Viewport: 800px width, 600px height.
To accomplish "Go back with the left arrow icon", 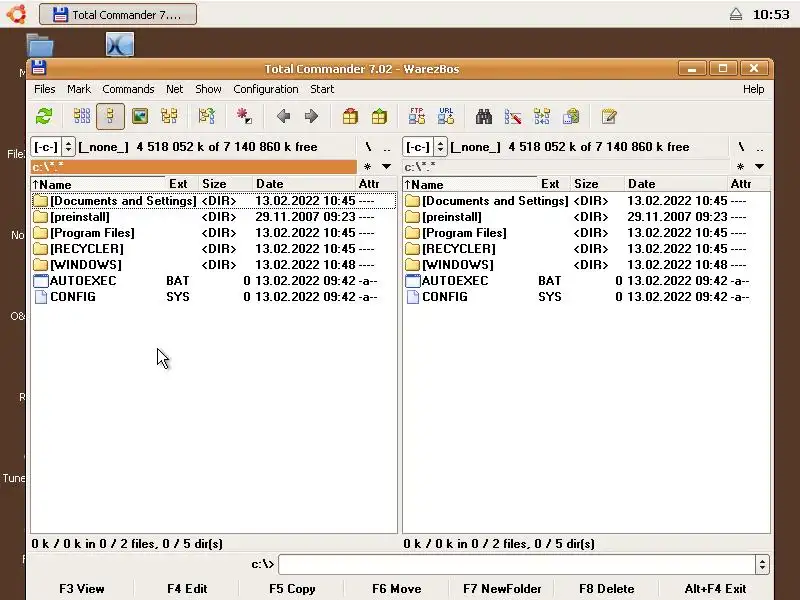I will coord(283,116).
